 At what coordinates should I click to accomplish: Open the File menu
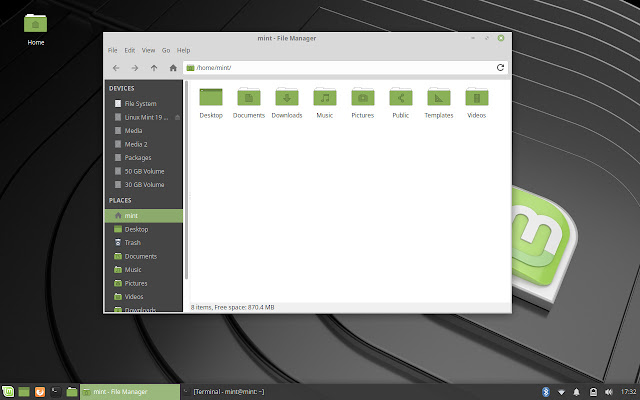click(113, 50)
